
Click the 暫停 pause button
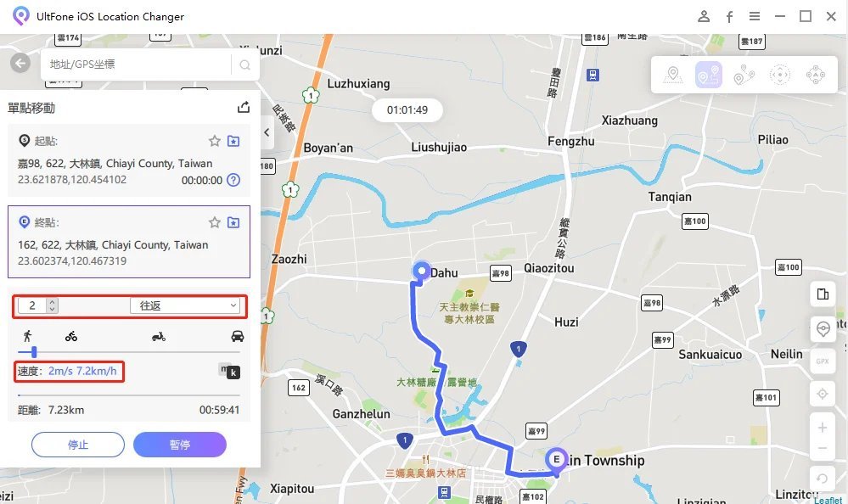(180, 445)
